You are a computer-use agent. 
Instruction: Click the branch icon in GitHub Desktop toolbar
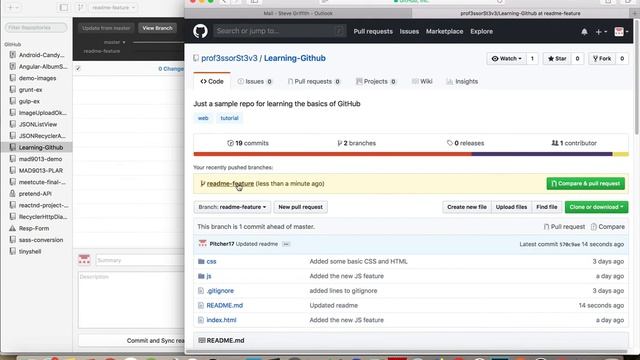click(x=80, y=7)
